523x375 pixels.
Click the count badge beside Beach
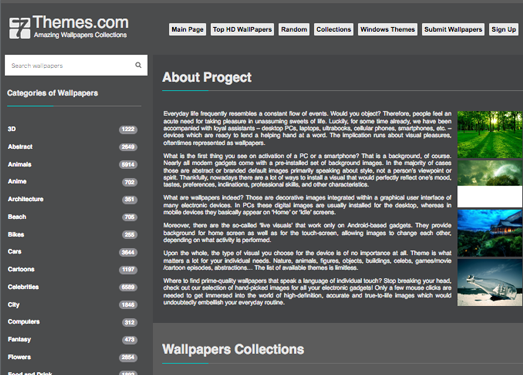click(129, 217)
